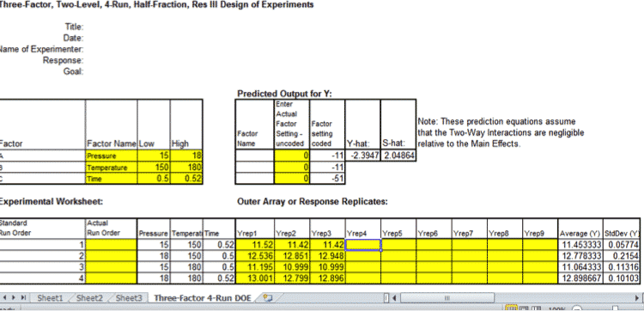Click the Outer Array or Response Replicates heading
This screenshot has height=311, width=644.
pyautogui.click(x=313, y=202)
